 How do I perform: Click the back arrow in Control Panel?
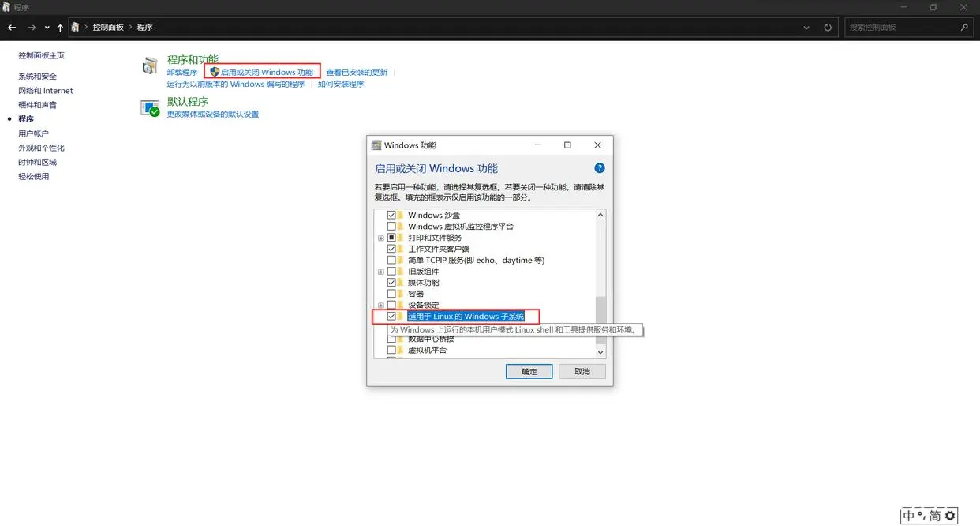tap(12, 28)
